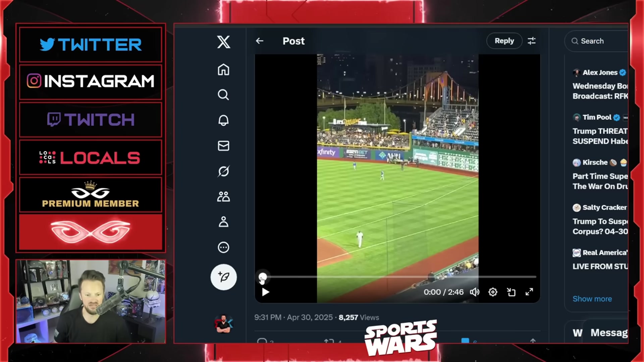Click the Search input field
Image resolution: width=644 pixels, height=362 pixels.
tap(596, 41)
